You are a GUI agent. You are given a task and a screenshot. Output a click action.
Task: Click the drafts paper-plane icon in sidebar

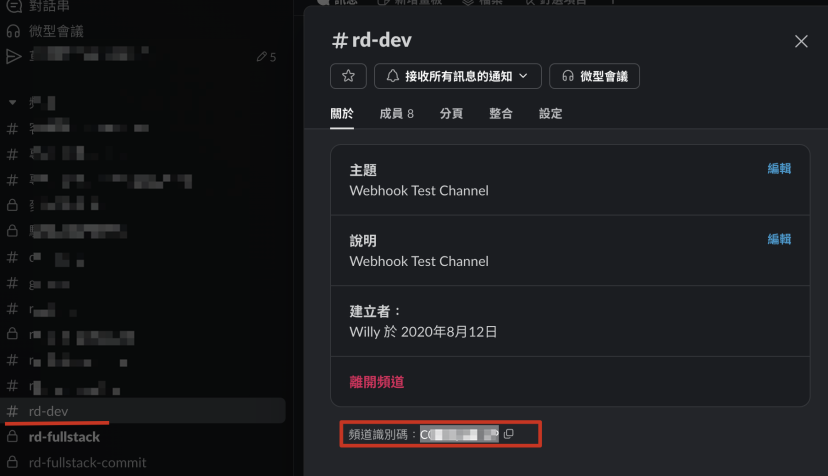click(14, 56)
